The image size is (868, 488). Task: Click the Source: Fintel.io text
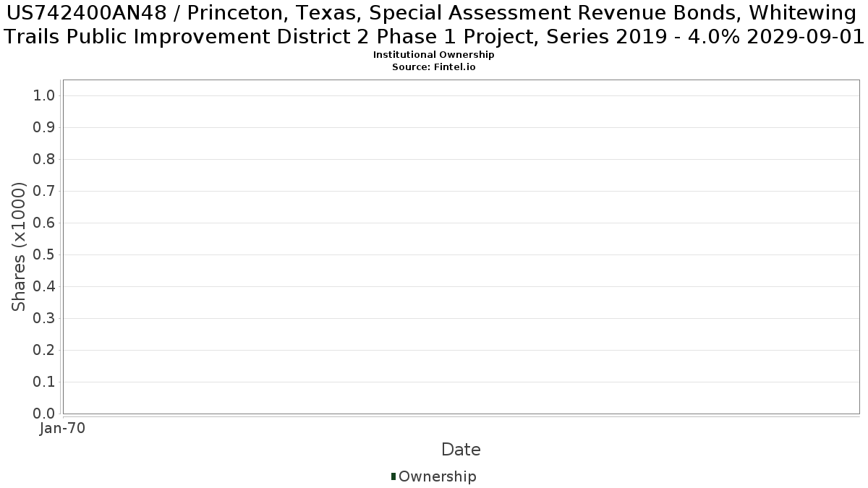point(434,67)
